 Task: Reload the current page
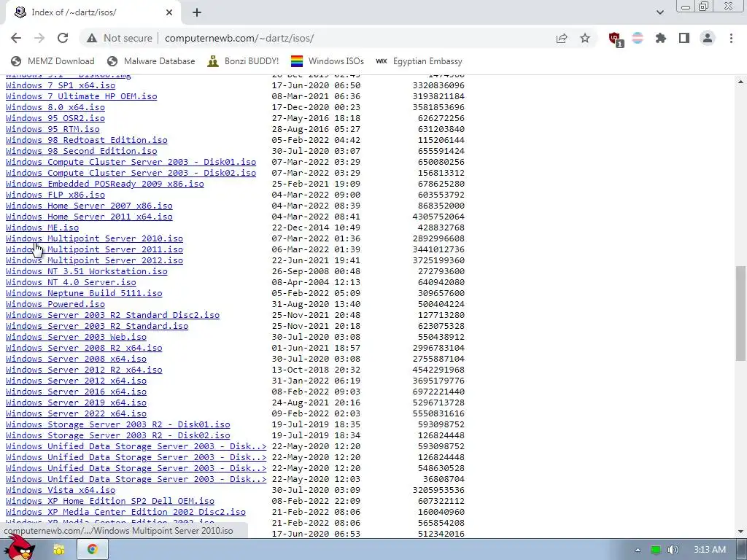[x=63, y=38]
